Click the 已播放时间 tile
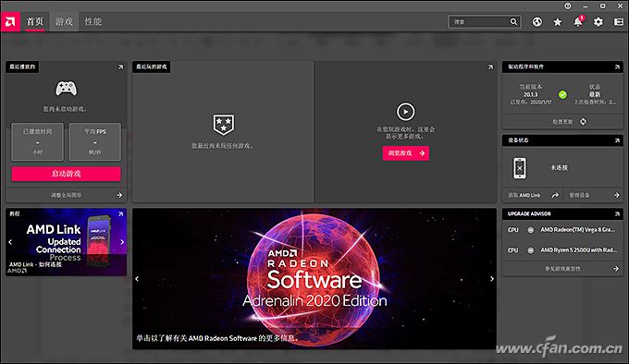Viewport: 629px width, 364px height. click(x=37, y=141)
